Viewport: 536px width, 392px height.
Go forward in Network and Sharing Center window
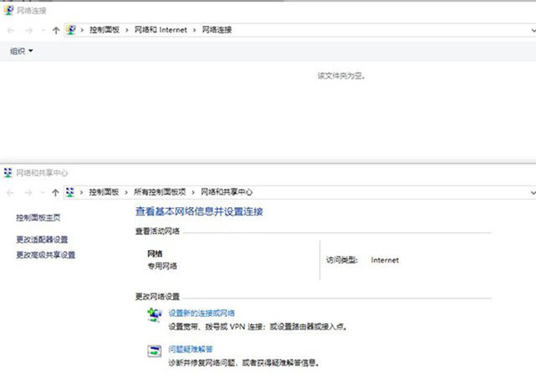click(x=29, y=193)
